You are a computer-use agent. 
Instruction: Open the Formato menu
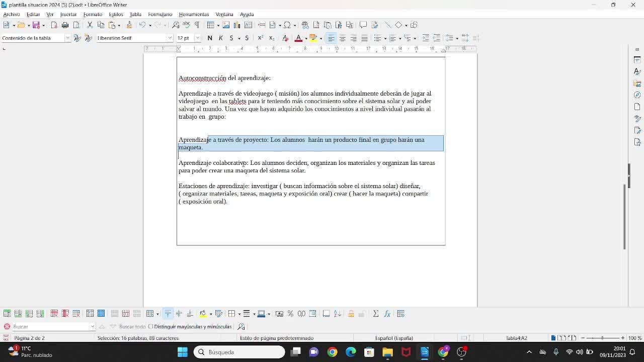(x=93, y=15)
